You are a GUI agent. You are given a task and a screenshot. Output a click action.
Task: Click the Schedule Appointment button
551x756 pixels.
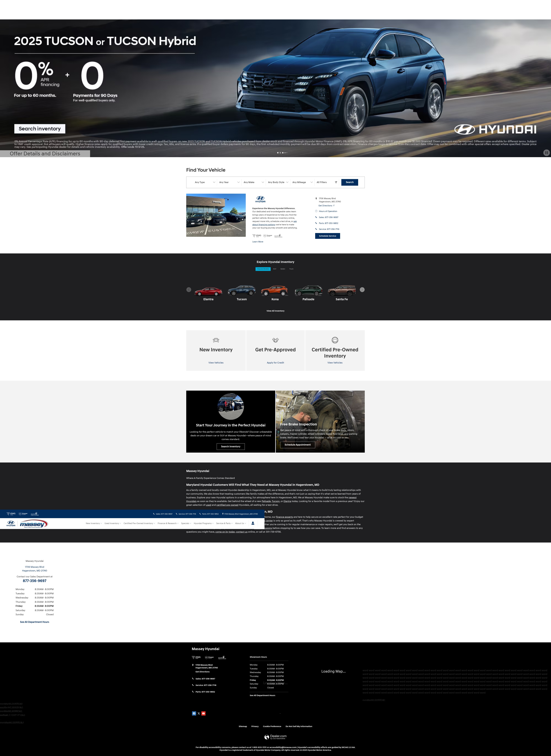tap(298, 445)
